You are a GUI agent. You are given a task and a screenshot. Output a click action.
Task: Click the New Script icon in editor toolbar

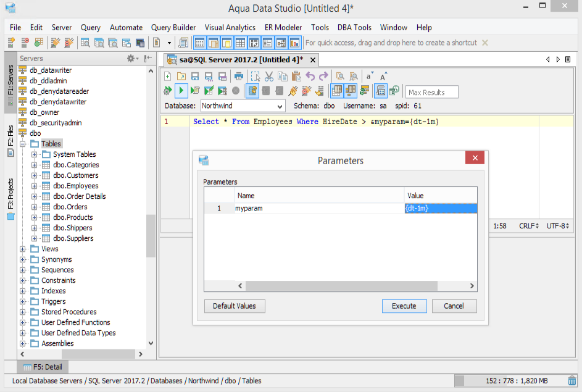point(168,77)
